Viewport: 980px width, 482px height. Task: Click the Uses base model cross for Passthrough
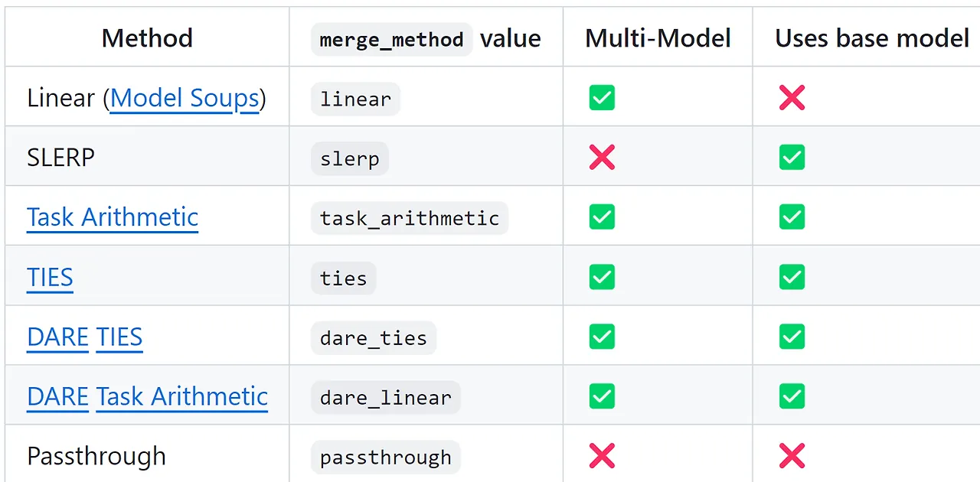point(792,456)
